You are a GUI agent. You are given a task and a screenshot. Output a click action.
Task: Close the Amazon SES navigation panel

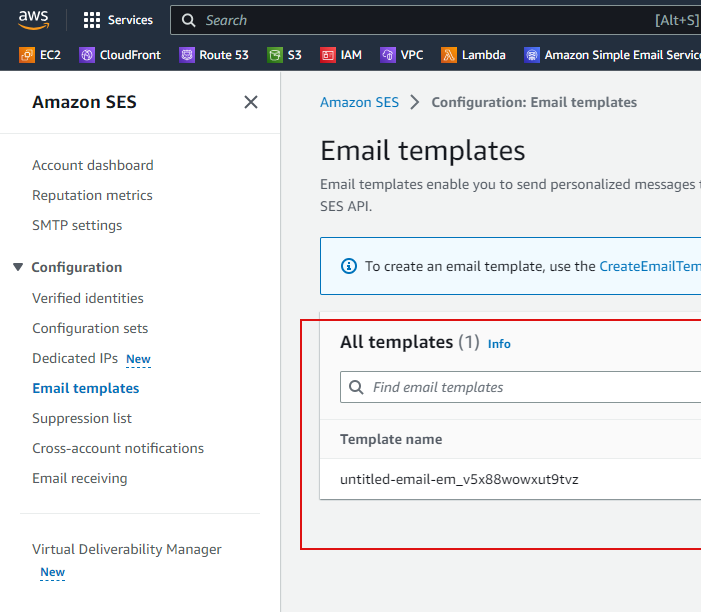coord(251,102)
